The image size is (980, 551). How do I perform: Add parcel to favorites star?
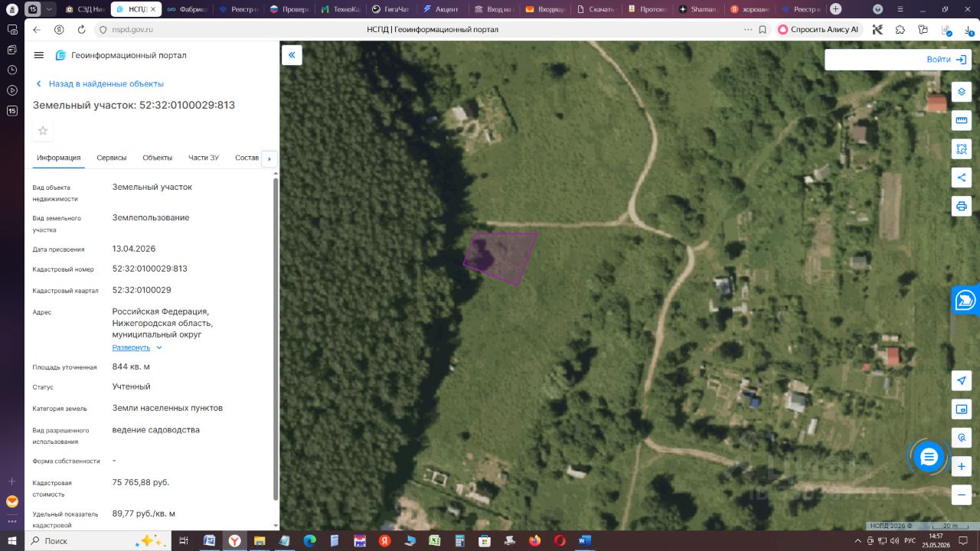(x=43, y=131)
